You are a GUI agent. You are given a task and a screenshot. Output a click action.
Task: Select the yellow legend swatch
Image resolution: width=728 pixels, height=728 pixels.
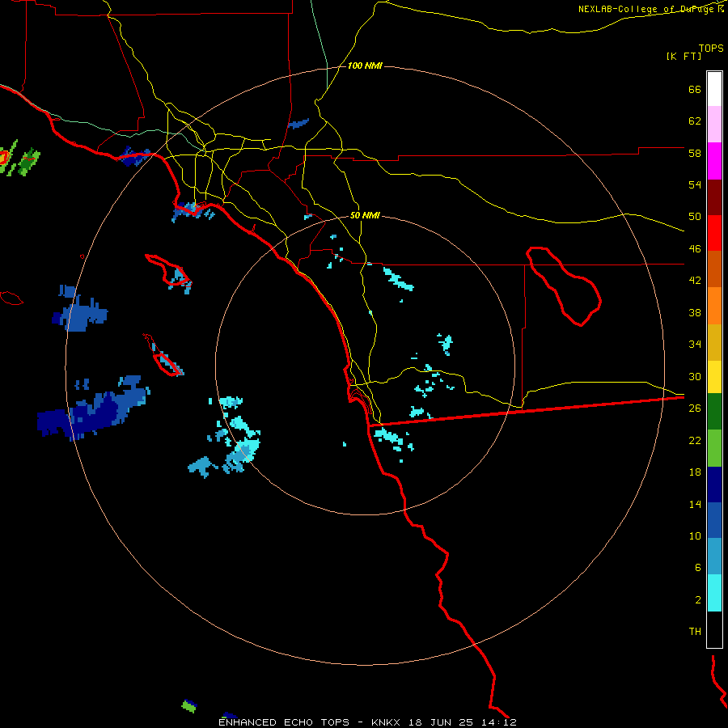pyautogui.click(x=714, y=377)
